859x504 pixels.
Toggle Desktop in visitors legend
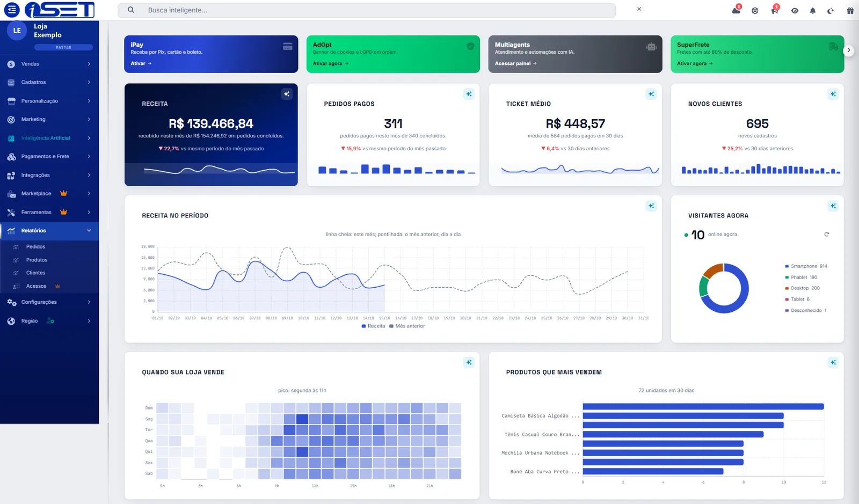[802, 288]
